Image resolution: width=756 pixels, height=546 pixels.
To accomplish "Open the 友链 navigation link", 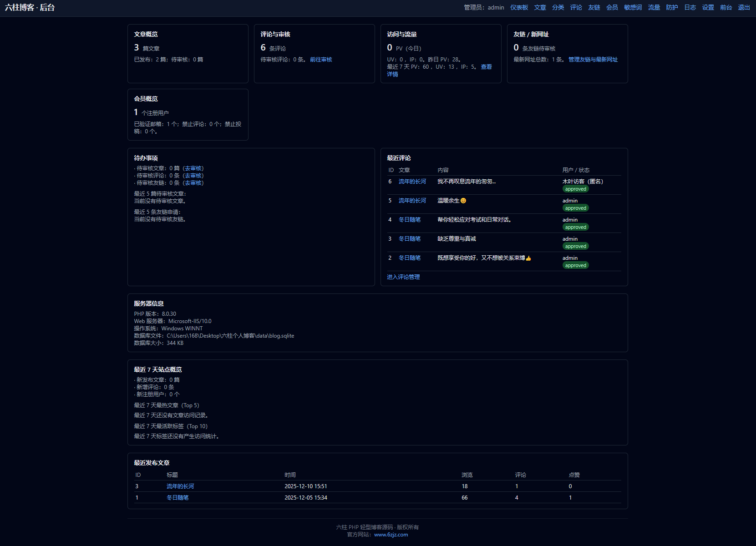I will tap(594, 7).
